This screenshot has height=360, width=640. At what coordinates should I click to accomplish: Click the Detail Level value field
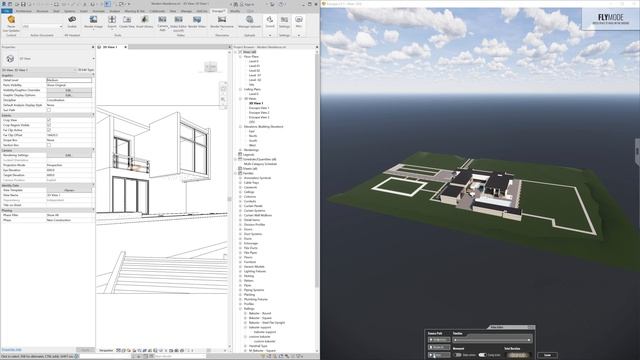(69, 80)
